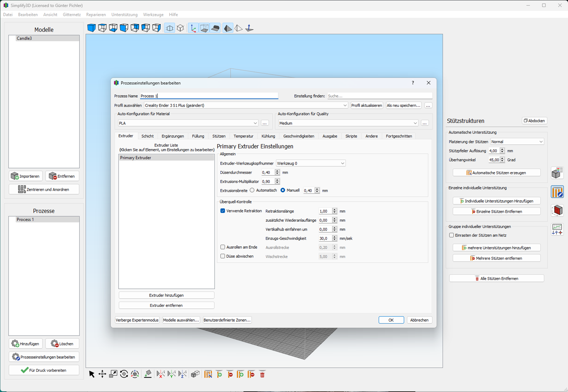Viewport: 568px width, 392px height.
Task: Select Primary Extruder in extruder list
Action: tap(166, 158)
